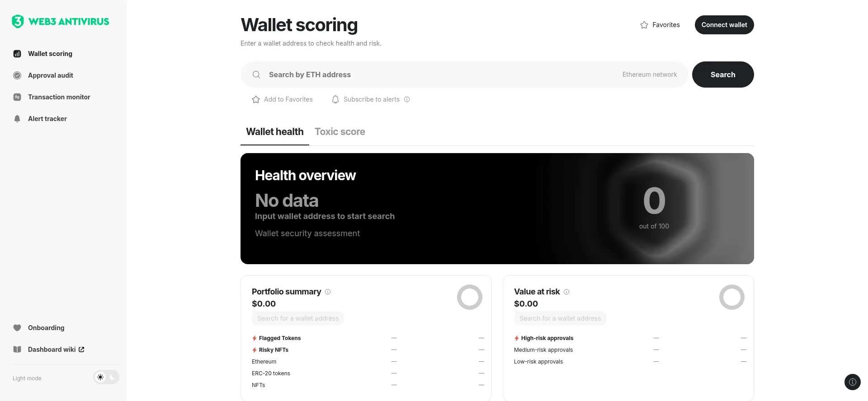Open the Ethereum network selector
The width and height of the screenshot is (868, 401).
(650, 75)
